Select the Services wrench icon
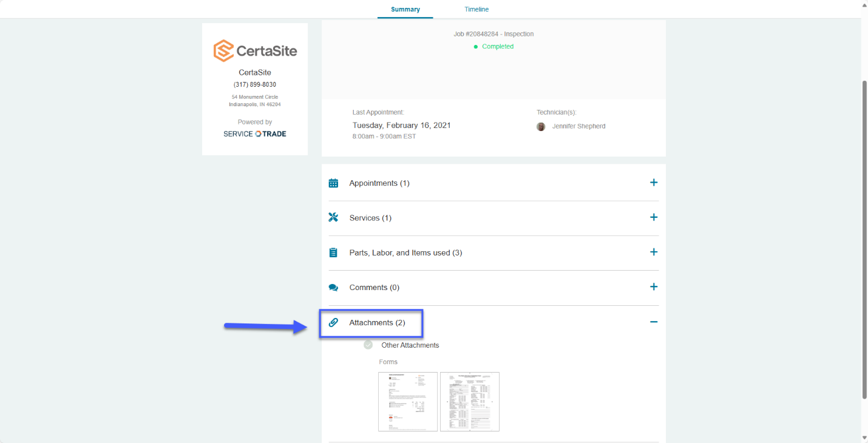This screenshot has width=868, height=443. pos(333,217)
